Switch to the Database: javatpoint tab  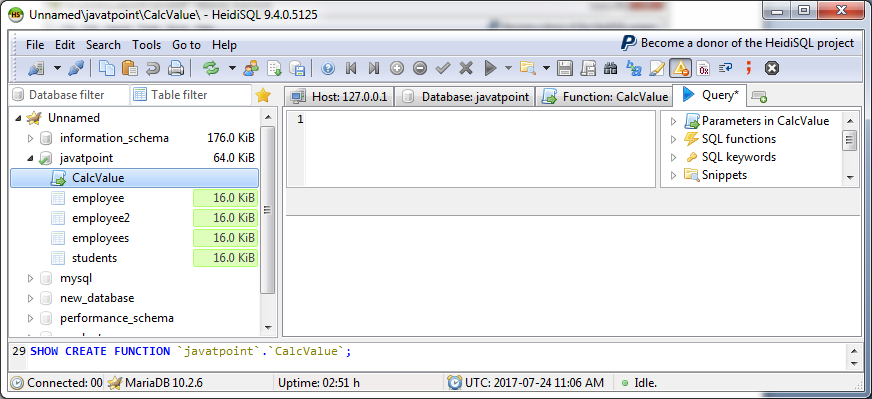(465, 97)
